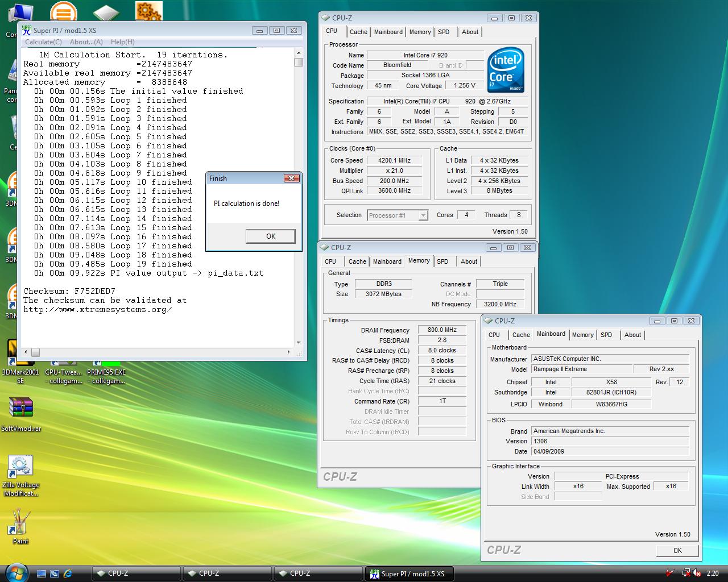The height and width of the screenshot is (582, 728).
Task: Select the About tab in Mainboard CPU-Z window
Action: [x=632, y=335]
